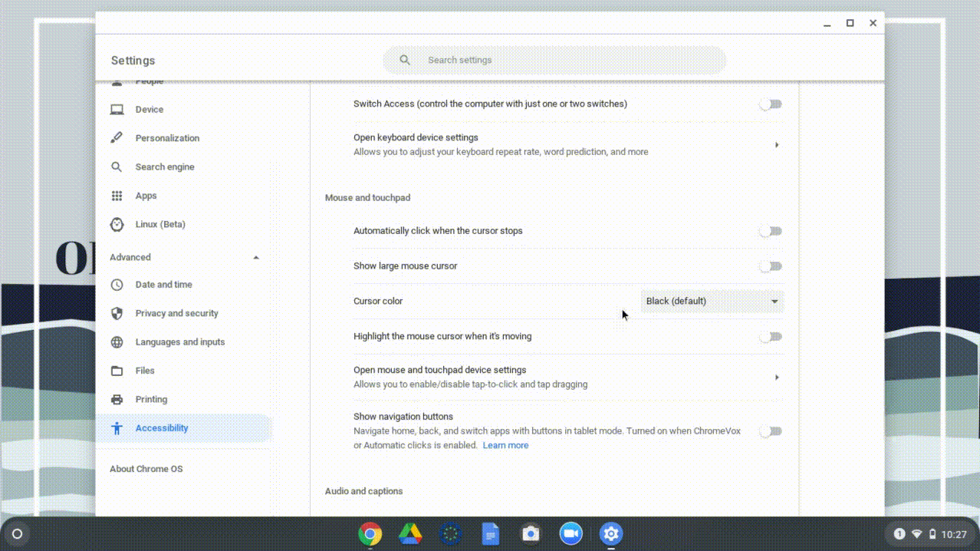Click the Search engine magnifier icon
This screenshot has width=980, height=551.
(117, 167)
